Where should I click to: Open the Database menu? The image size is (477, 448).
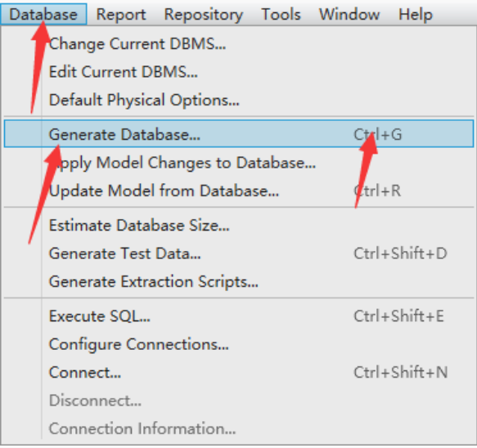[43, 14]
